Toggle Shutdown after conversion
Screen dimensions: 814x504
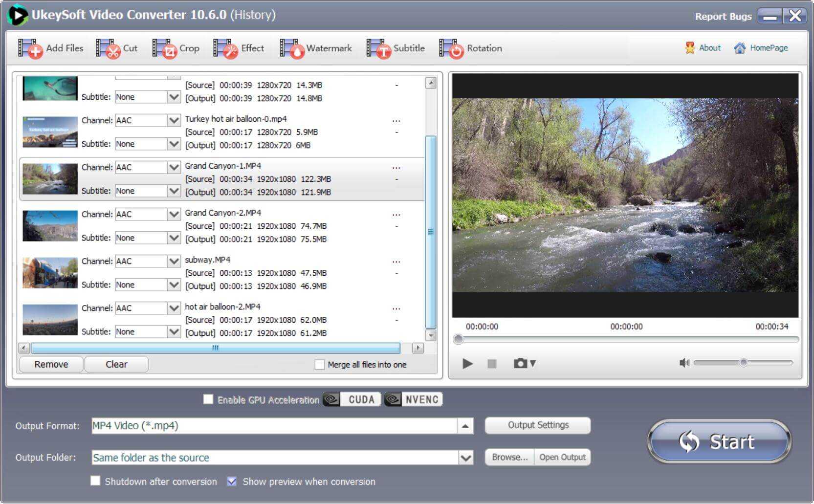tap(95, 481)
